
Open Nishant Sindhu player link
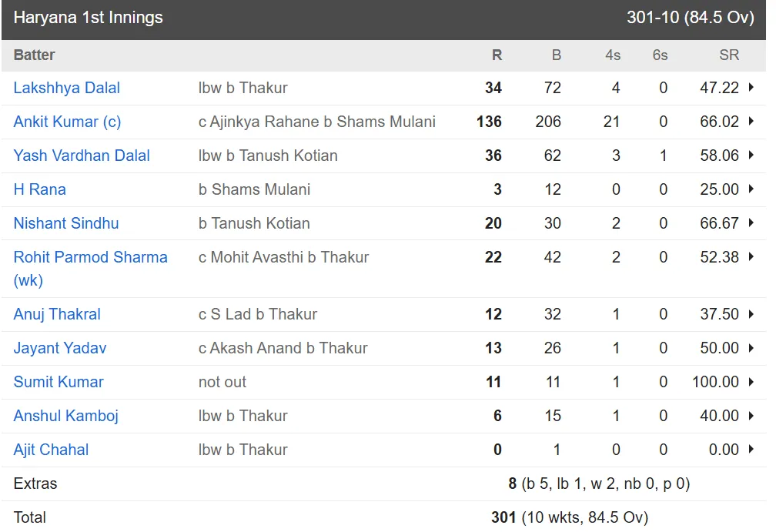[66, 223]
